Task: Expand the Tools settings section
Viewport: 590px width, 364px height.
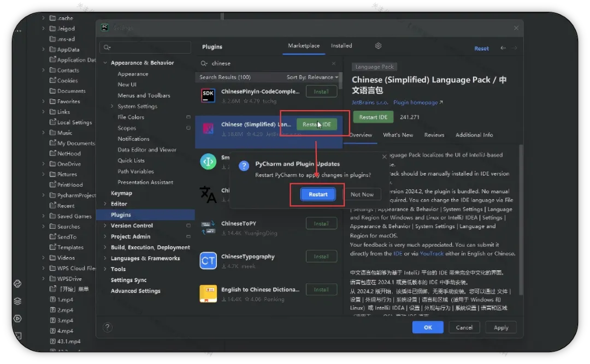Action: (105, 269)
